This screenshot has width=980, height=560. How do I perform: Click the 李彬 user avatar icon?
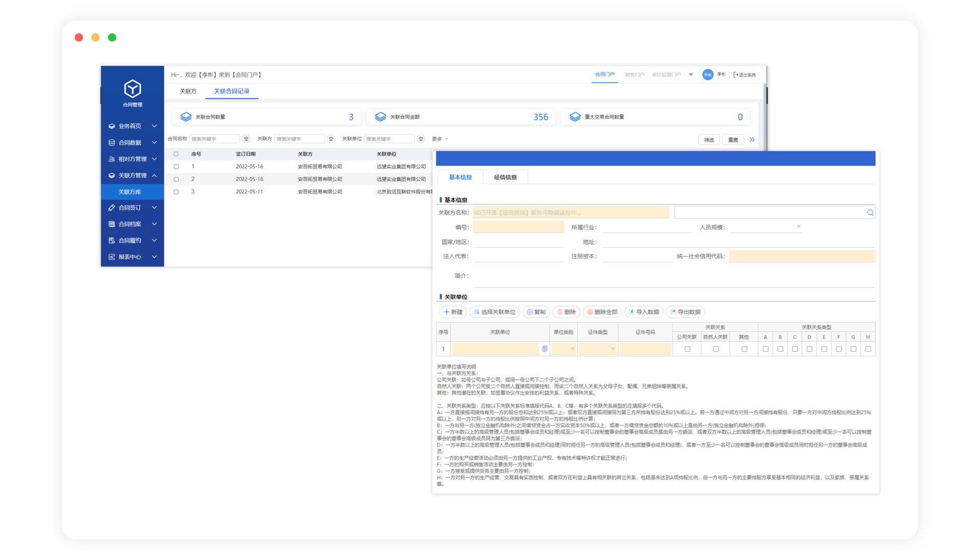click(707, 75)
